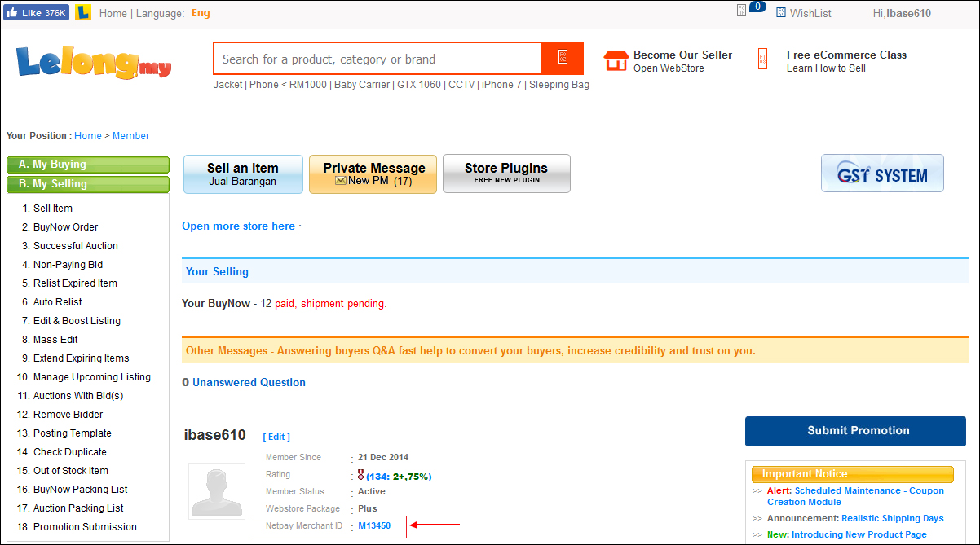Open Auction Packing List
980x545 pixels.
click(x=79, y=508)
